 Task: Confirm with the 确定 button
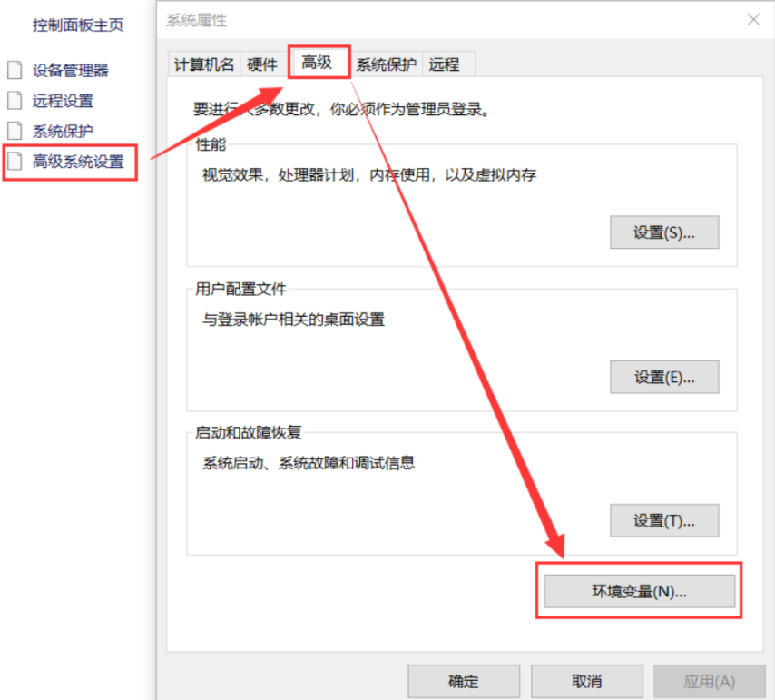click(x=464, y=681)
